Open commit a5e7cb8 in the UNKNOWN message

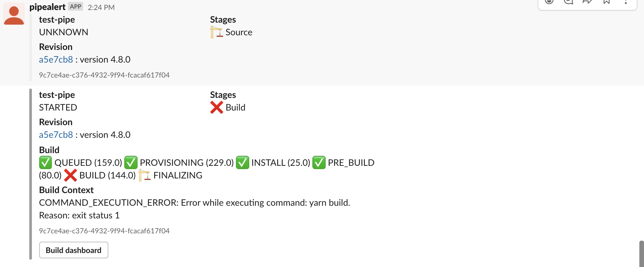point(55,59)
